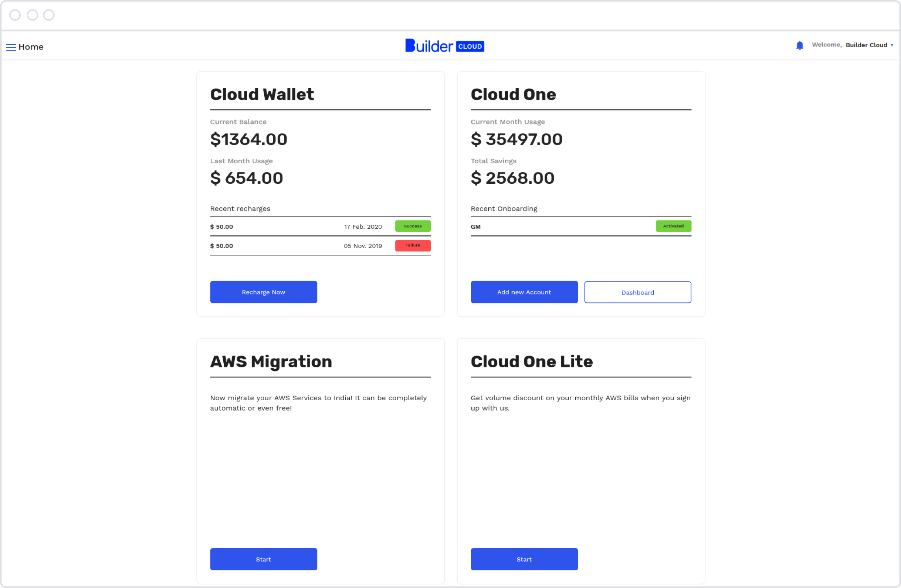Click the first window control circle
Image resolution: width=901 pixels, height=588 pixels.
[15, 15]
